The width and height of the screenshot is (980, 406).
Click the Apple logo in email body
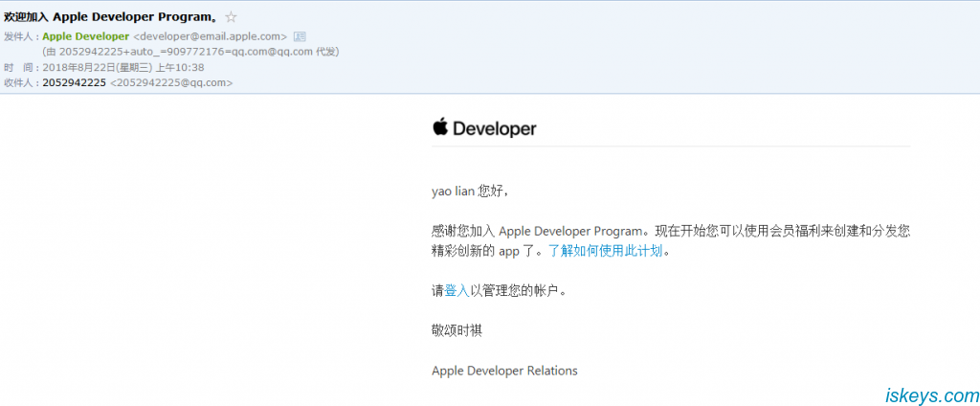coord(440,127)
